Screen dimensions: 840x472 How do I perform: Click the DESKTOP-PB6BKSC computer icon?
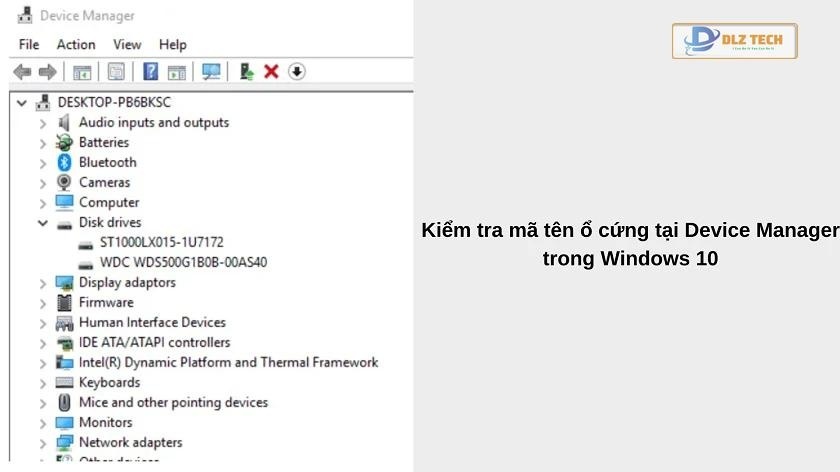43,102
